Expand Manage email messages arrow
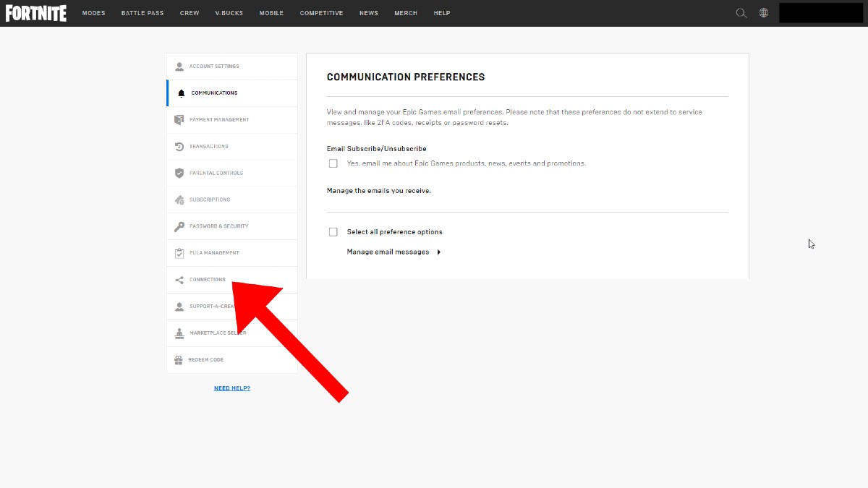This screenshot has height=488, width=868. tap(439, 252)
